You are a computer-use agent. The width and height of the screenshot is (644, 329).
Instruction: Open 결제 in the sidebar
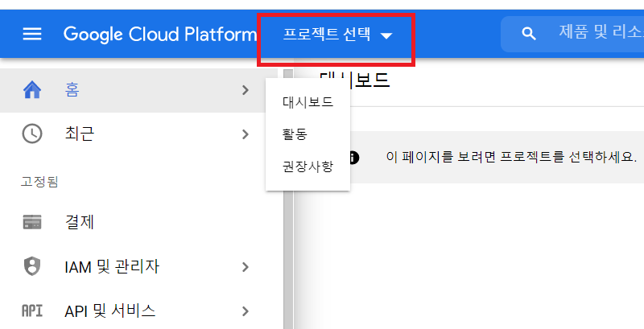coord(80,222)
